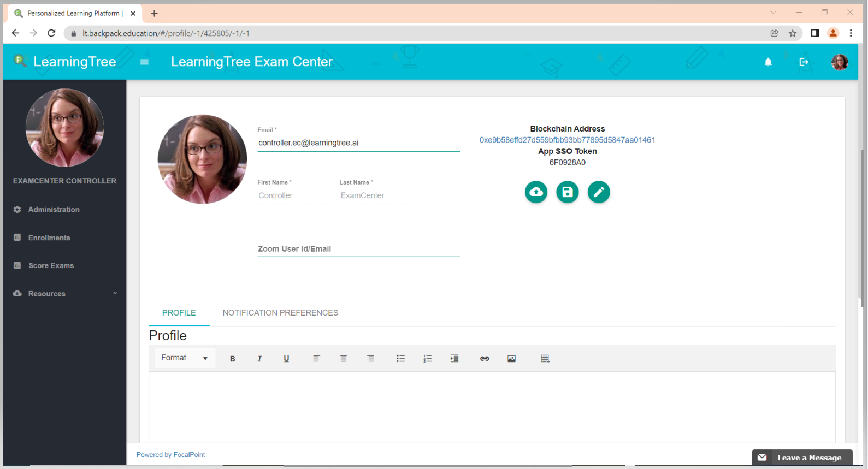Open the user avatar menu in header
868x469 pixels.
[839, 62]
